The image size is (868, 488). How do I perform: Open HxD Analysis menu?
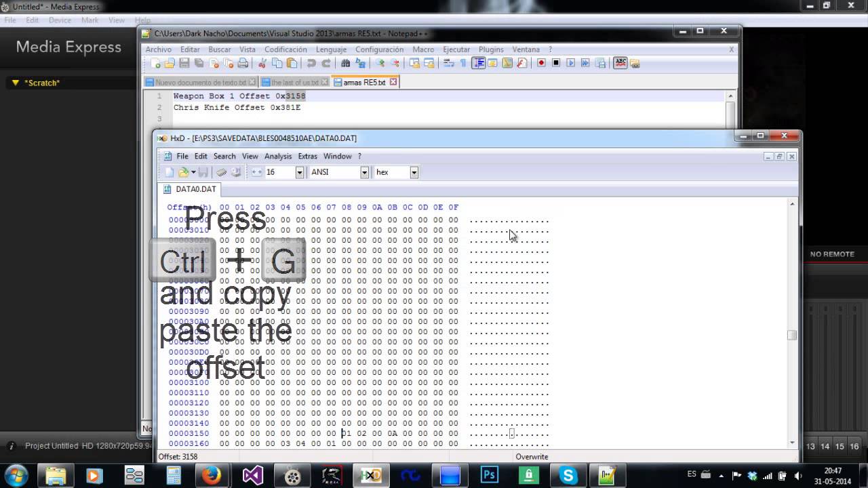tap(278, 156)
